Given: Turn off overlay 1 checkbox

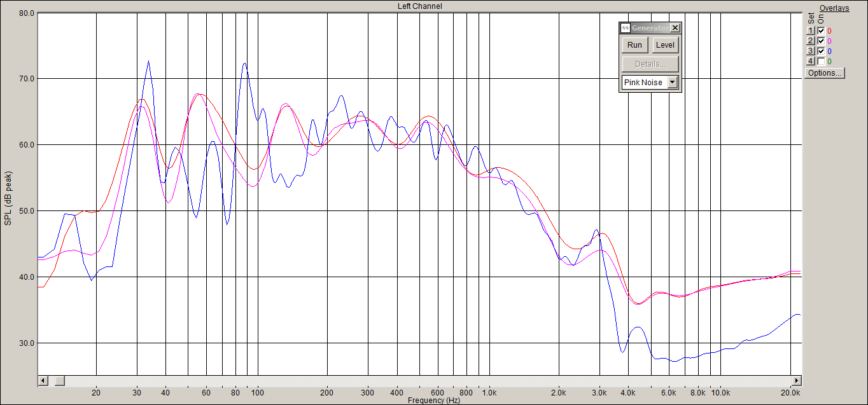Looking at the screenshot, I should [821, 31].
